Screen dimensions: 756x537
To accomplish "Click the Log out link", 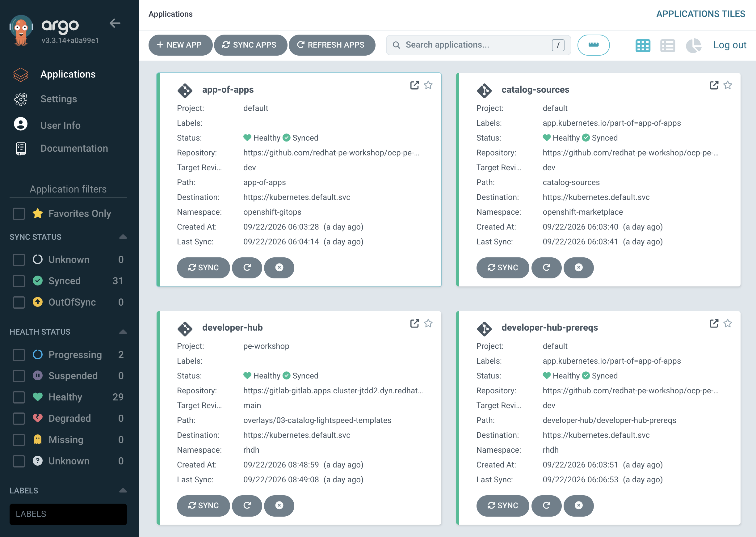I will (x=729, y=45).
